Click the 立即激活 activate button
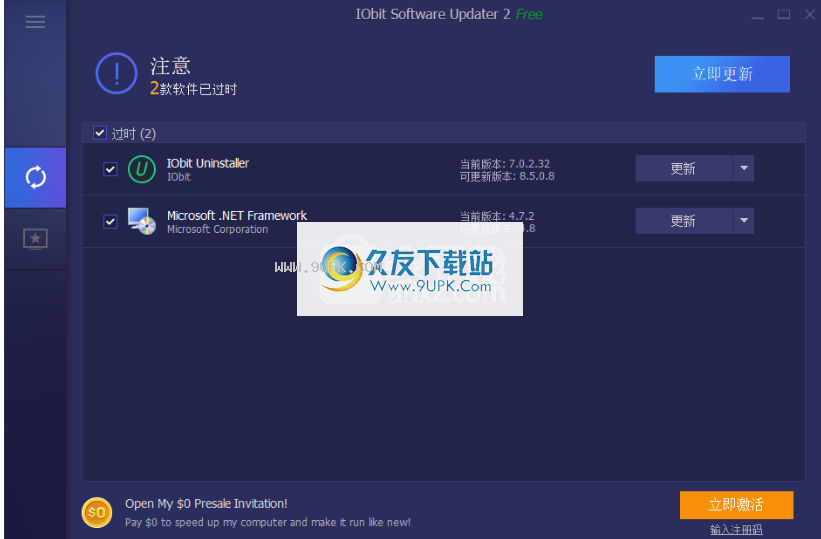 (736, 505)
